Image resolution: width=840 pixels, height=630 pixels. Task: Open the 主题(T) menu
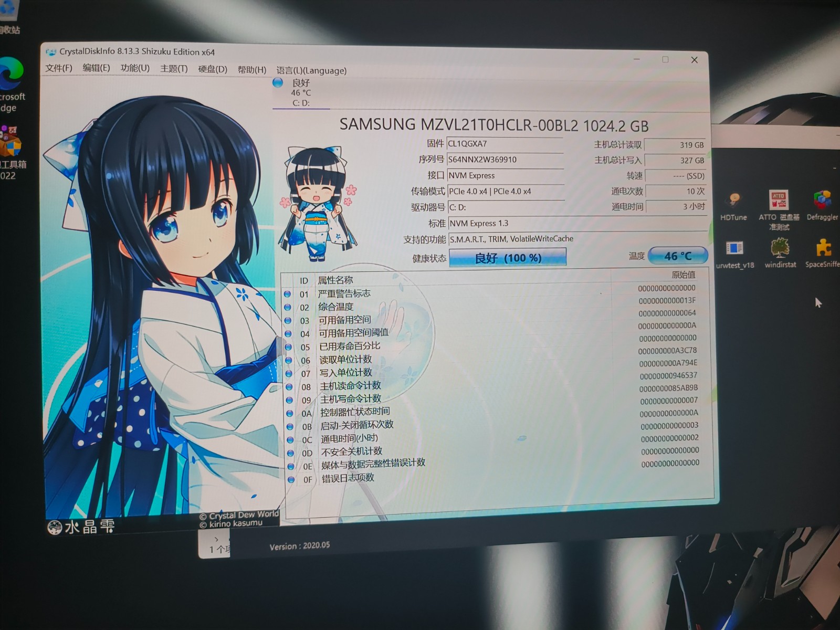coord(174,69)
